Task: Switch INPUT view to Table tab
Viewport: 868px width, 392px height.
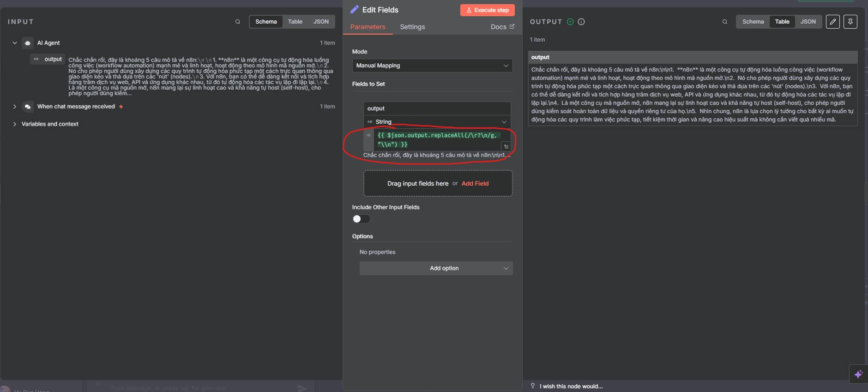Action: (295, 22)
